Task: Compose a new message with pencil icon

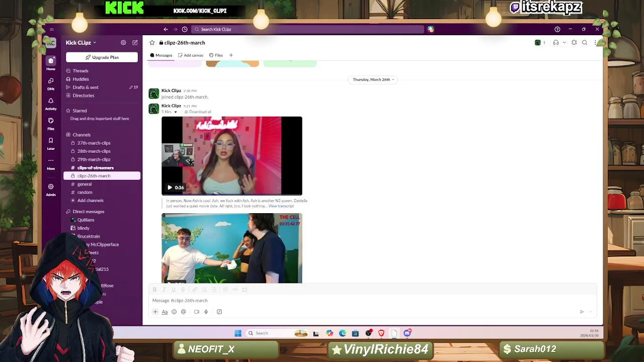Action: pos(135,43)
